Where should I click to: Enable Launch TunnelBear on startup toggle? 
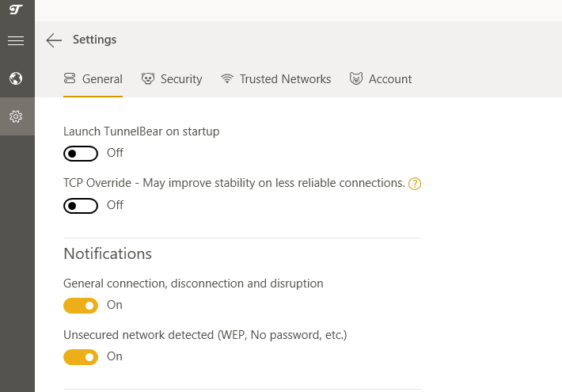click(x=81, y=154)
